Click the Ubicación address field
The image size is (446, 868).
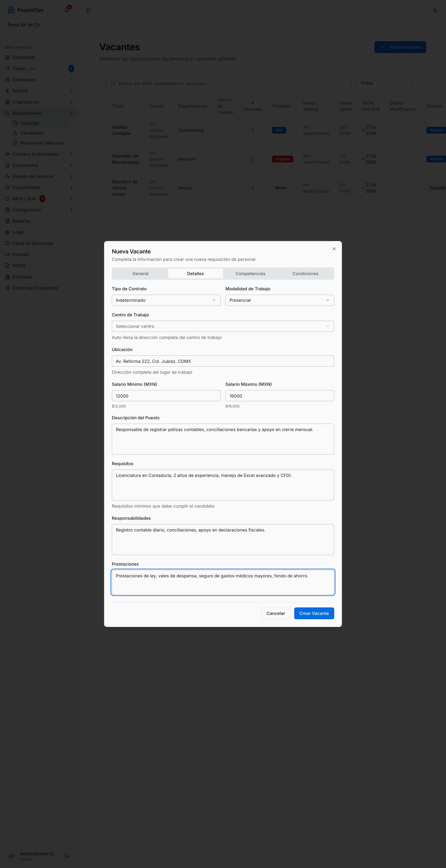(223, 361)
